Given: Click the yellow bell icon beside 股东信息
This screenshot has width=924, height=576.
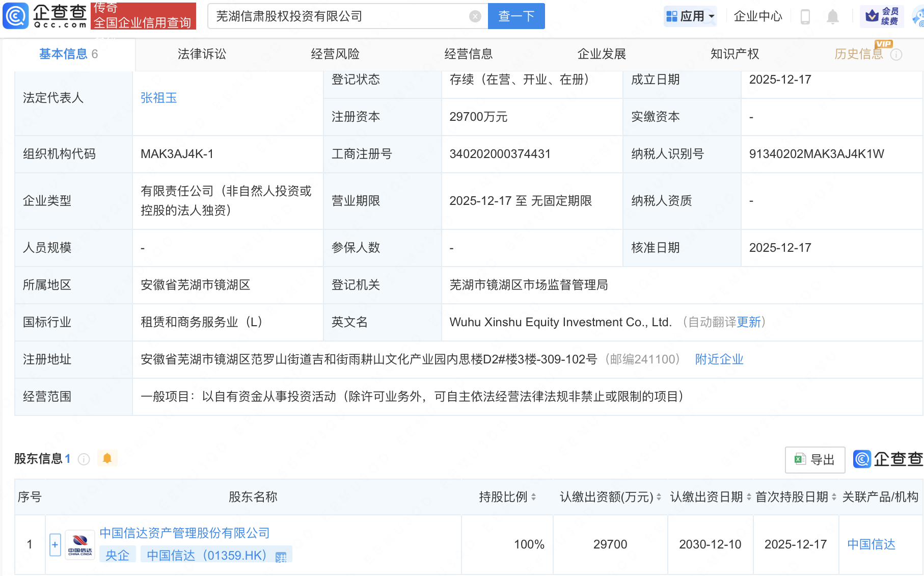Looking at the screenshot, I should tap(107, 458).
